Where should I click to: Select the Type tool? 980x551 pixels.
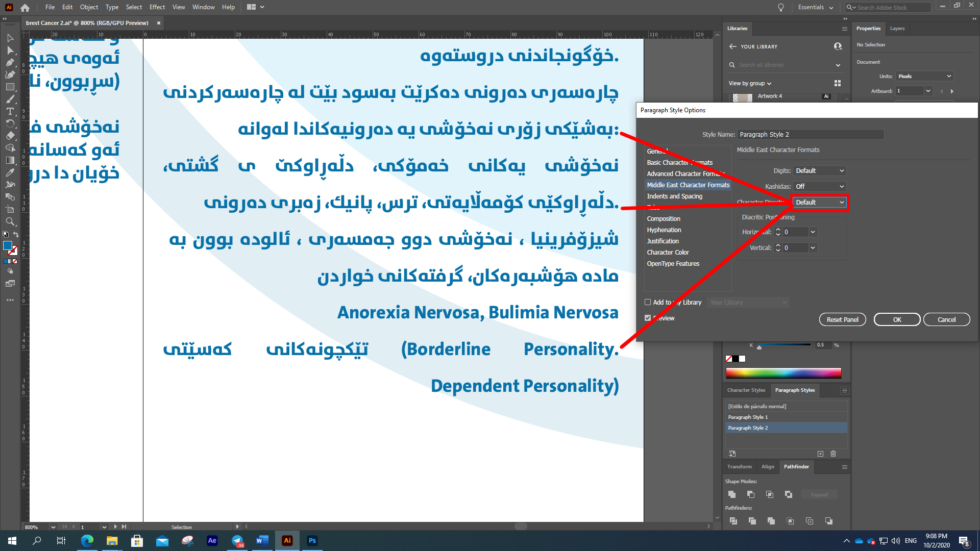click(x=10, y=111)
